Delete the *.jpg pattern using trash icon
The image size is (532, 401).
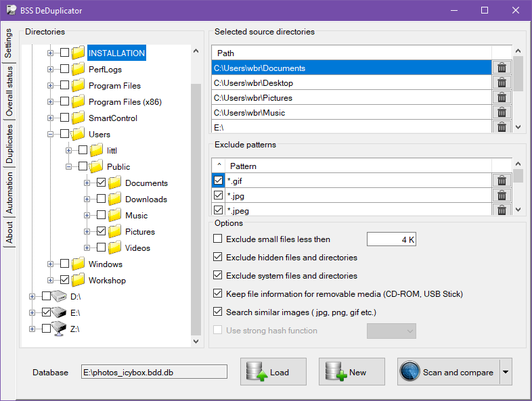pyautogui.click(x=502, y=195)
